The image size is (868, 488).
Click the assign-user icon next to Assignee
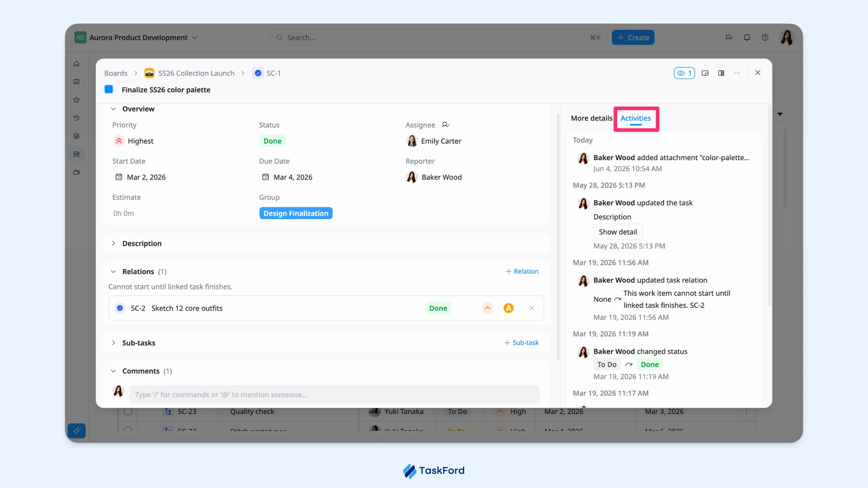tap(446, 125)
